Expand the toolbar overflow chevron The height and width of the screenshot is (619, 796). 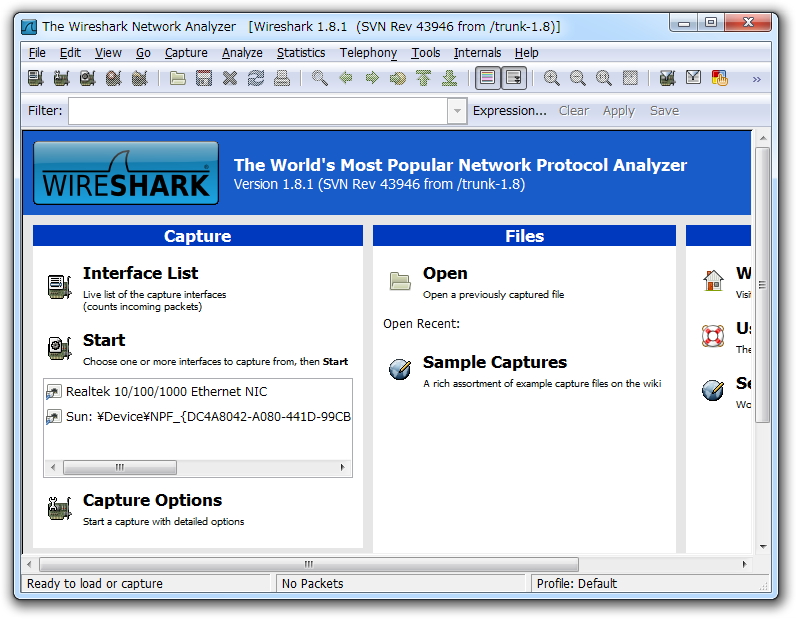[x=756, y=79]
